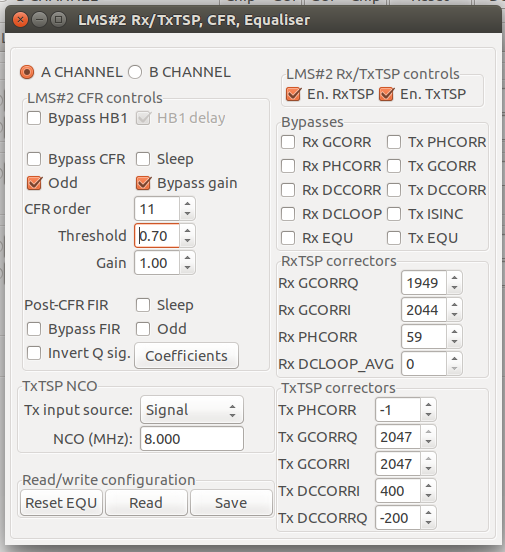Decrement Rx PHCORR spinner down
The image size is (505, 552).
(x=454, y=342)
